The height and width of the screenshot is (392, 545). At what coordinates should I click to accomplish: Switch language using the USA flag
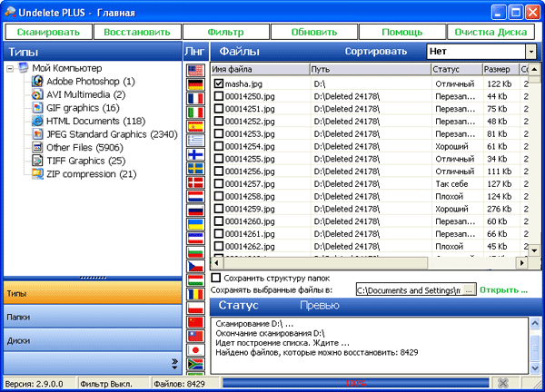(195, 71)
